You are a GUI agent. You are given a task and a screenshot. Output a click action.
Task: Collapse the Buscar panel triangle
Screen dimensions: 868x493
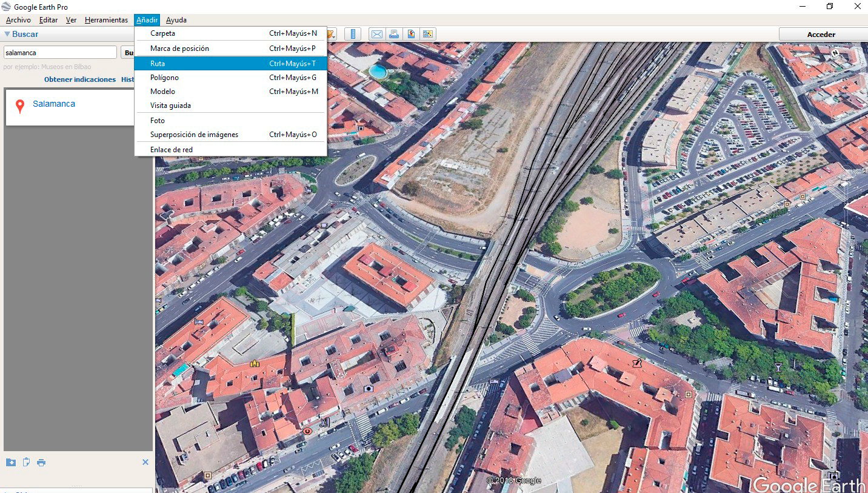point(7,35)
